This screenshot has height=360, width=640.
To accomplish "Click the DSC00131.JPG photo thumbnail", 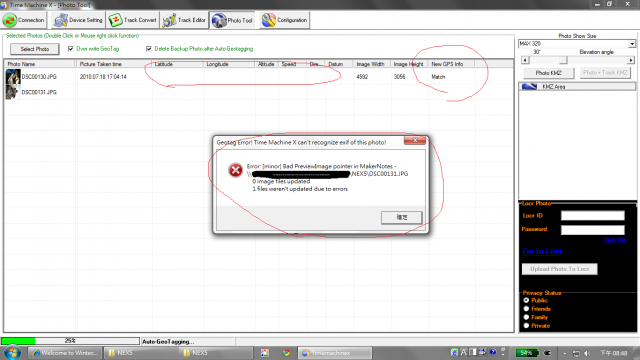I will tap(12, 92).
